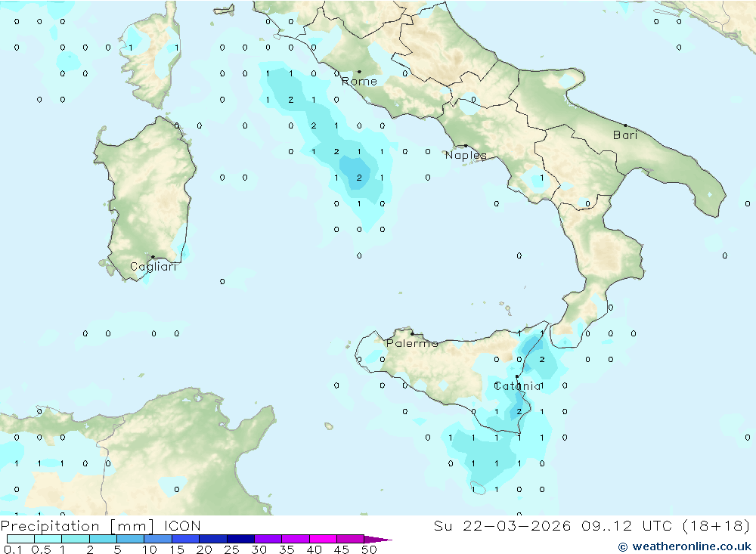Pick the legend swatch between 40 and 45
This screenshot has width=756, height=554.
pos(323,539)
